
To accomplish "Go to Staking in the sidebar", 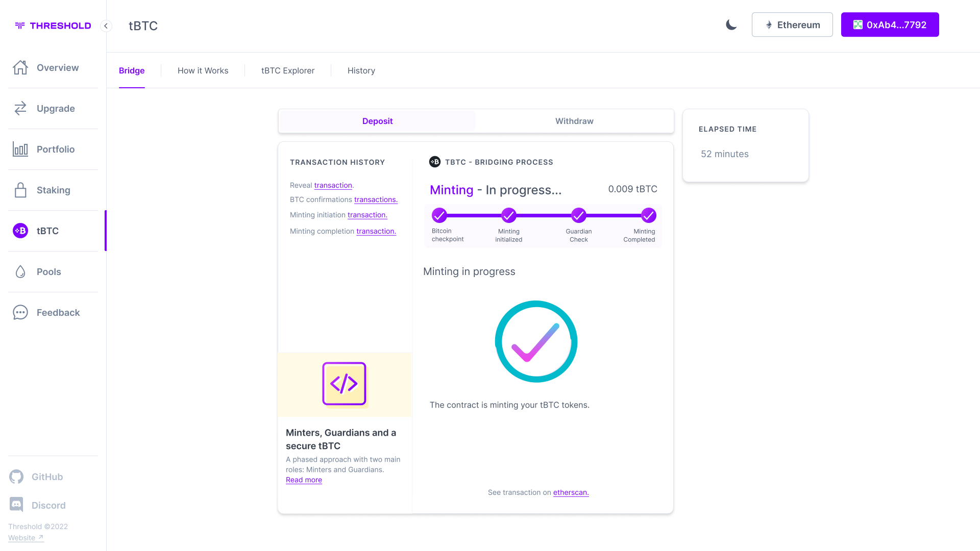I will coord(53,190).
